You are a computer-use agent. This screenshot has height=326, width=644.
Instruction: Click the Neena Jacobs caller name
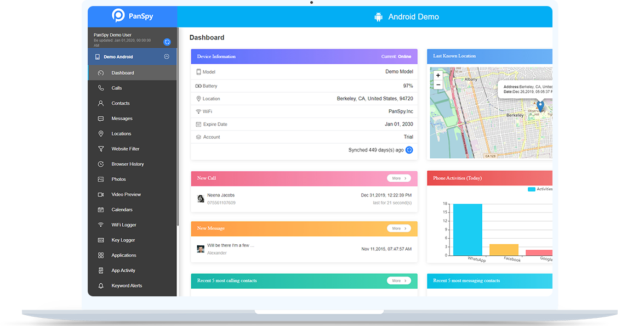221,195
